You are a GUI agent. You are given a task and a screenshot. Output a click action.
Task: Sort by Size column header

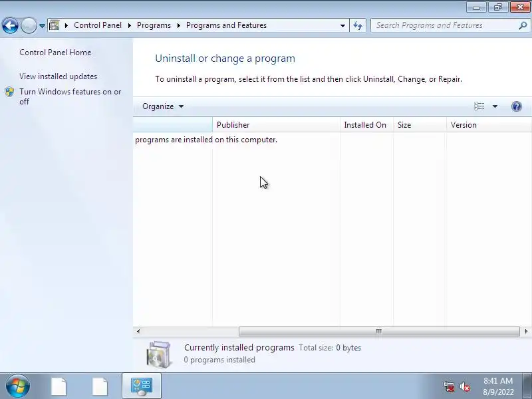tap(420, 125)
